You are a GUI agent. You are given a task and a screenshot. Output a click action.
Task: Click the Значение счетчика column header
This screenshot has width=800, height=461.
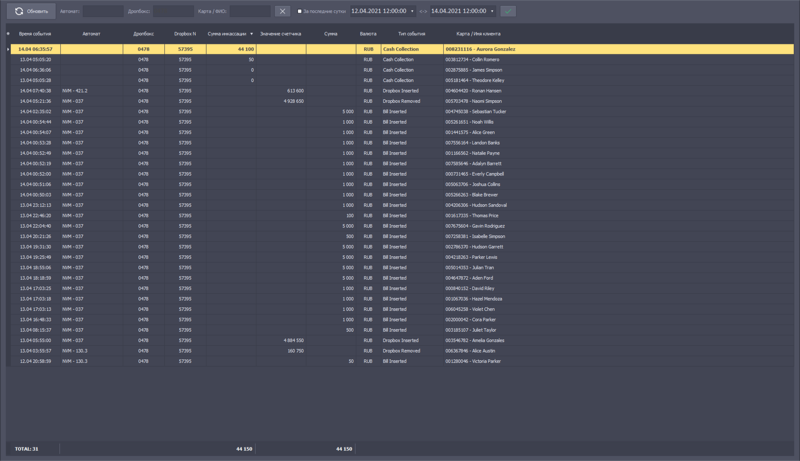[280, 34]
